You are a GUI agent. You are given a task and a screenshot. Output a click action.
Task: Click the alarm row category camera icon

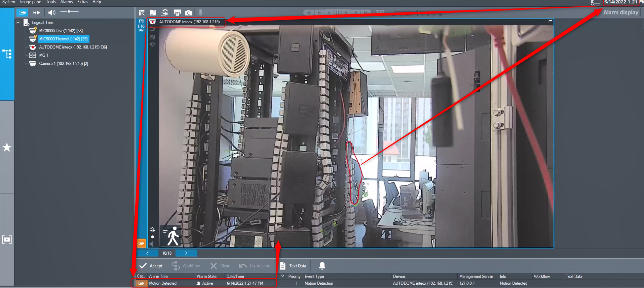tap(141, 284)
